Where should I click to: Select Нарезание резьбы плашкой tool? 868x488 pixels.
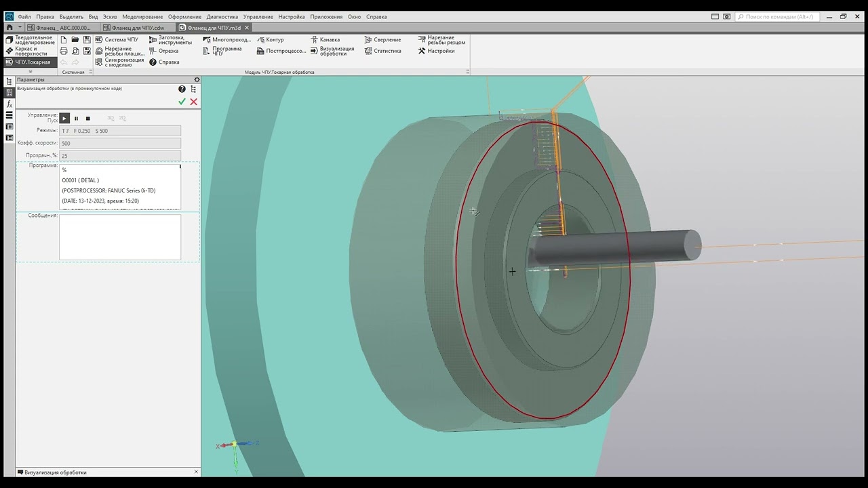120,51
